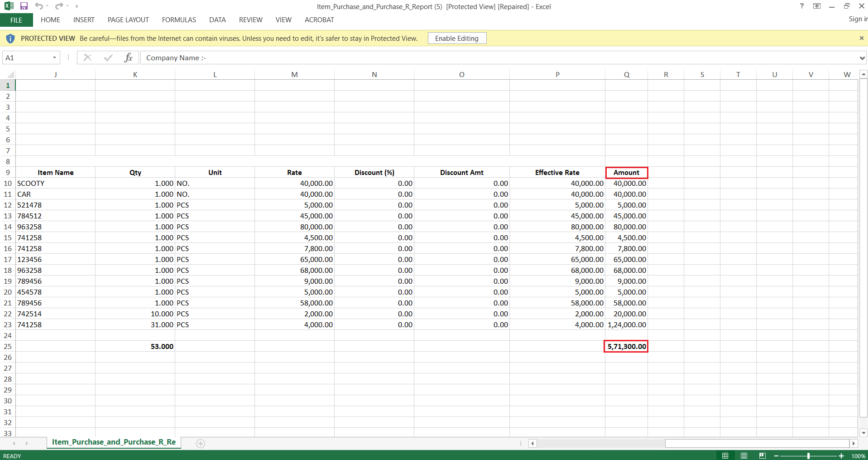Open the ACROBAT tab
The image size is (868, 460).
319,20
